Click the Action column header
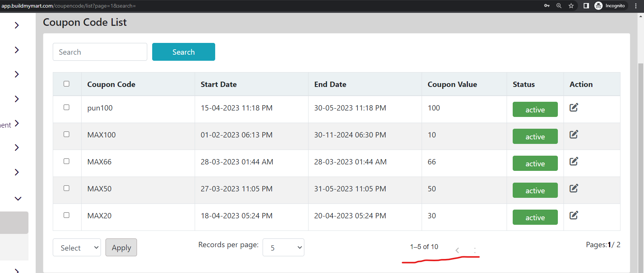This screenshot has height=273, width=644. 581,84
